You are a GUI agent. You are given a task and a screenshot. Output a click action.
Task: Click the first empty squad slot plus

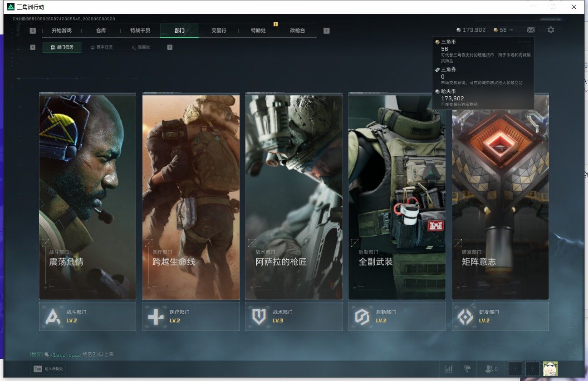pyautogui.click(x=514, y=369)
